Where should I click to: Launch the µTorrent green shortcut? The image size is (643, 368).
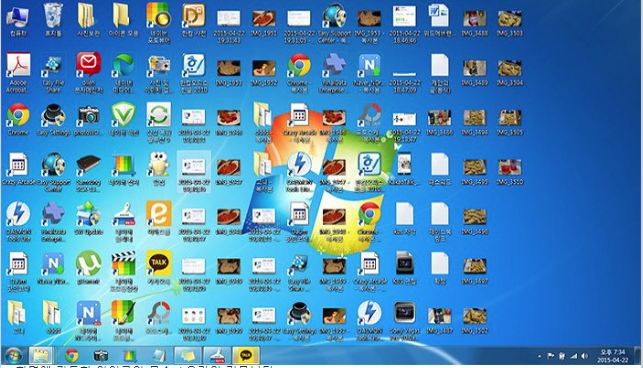tap(88, 268)
